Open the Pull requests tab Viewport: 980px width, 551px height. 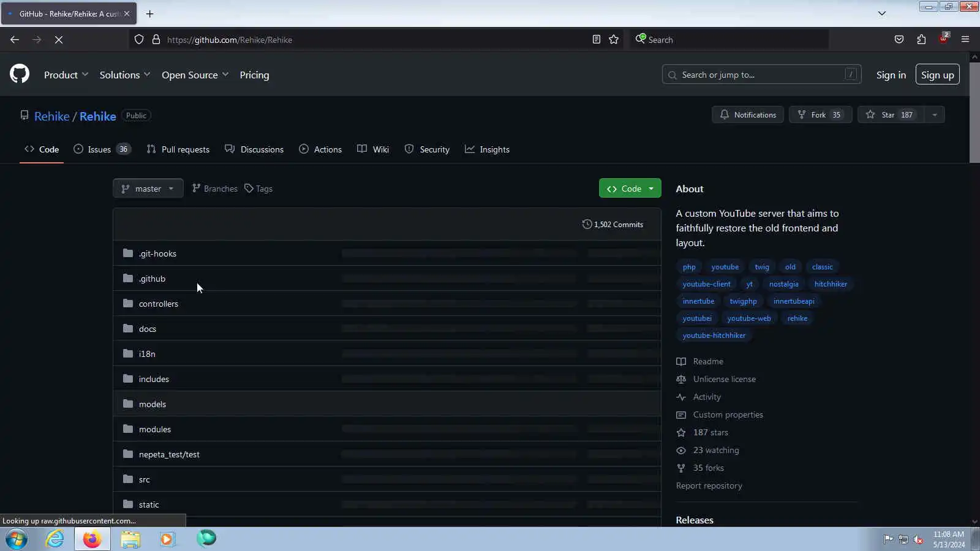(x=178, y=149)
